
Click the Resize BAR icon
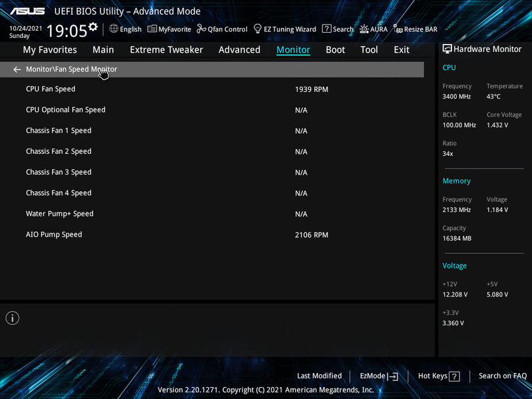(x=398, y=29)
